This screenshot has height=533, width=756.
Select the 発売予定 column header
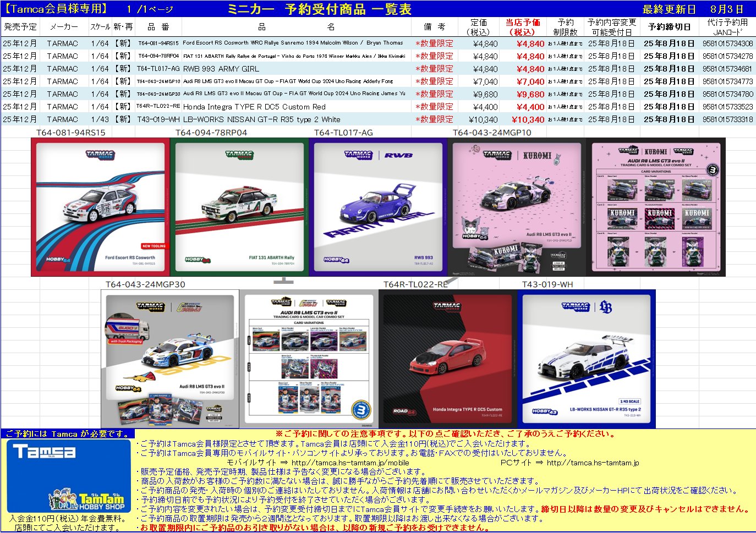20,26
